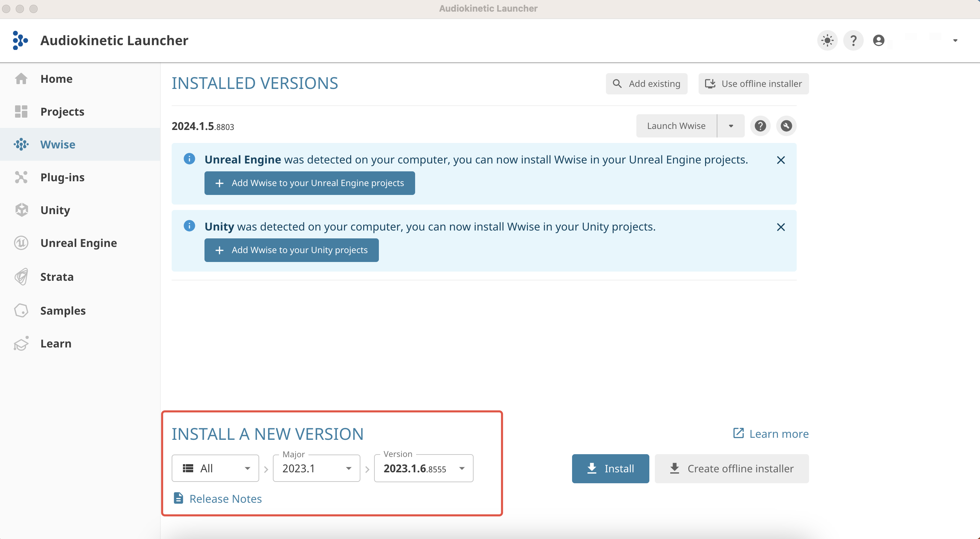Open Learn section in sidebar
Viewport: 980px width, 539px height.
(80, 343)
